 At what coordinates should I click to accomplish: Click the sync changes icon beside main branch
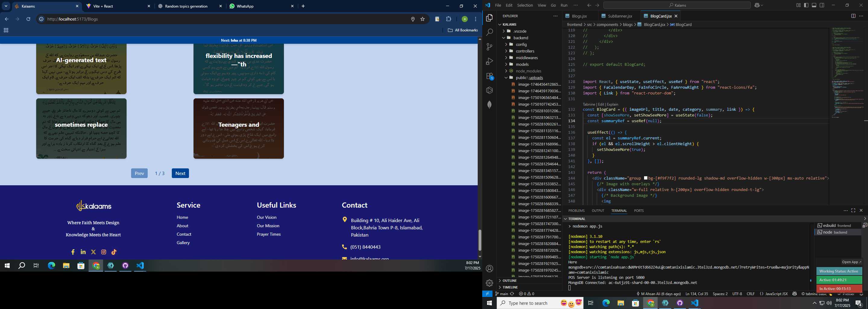click(x=512, y=294)
